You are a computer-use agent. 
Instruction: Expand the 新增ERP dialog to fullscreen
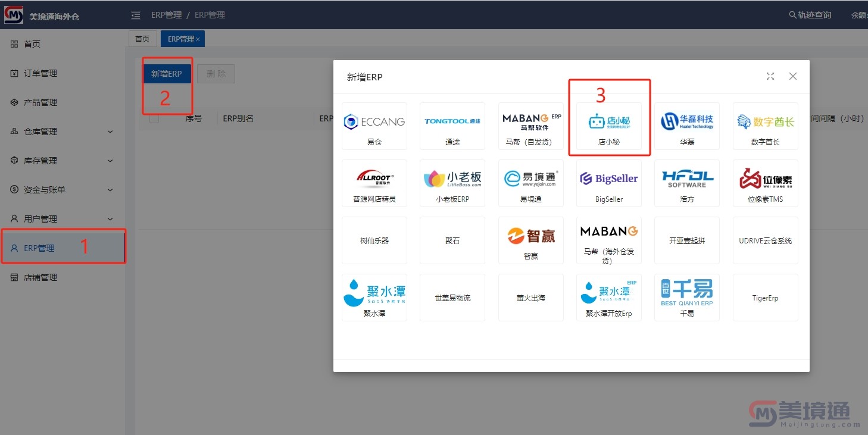[770, 76]
